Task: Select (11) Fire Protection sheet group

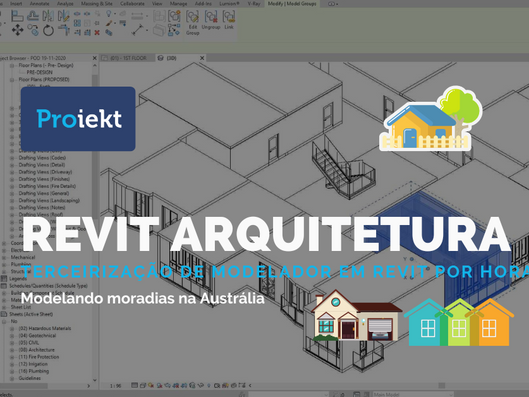Action: (x=38, y=357)
